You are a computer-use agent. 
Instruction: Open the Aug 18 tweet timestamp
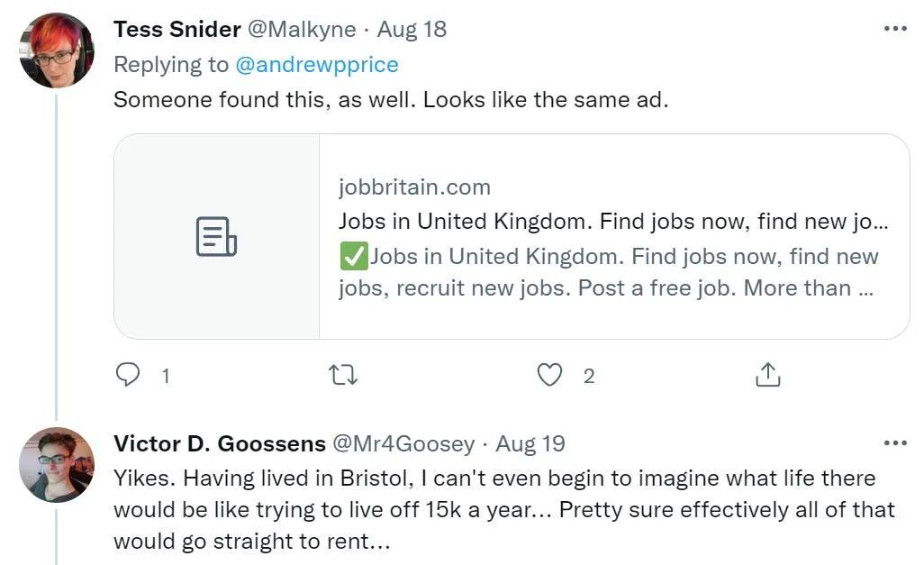coord(412,29)
